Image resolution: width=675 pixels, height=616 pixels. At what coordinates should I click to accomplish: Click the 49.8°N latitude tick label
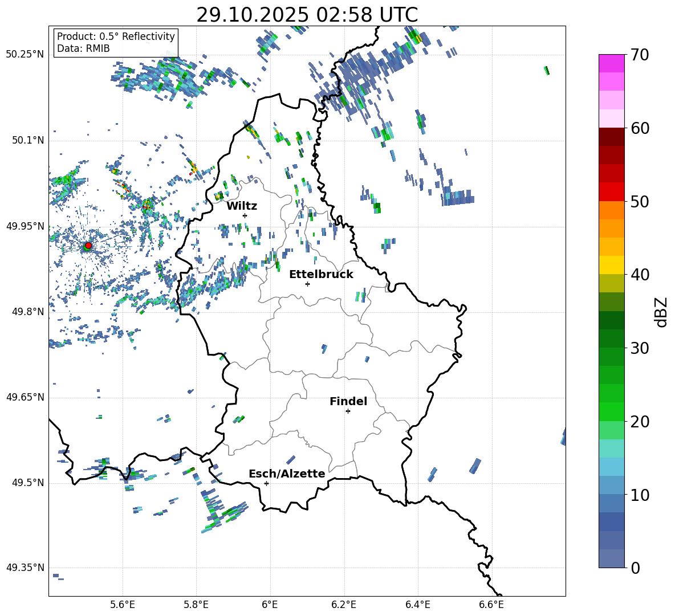25,312
